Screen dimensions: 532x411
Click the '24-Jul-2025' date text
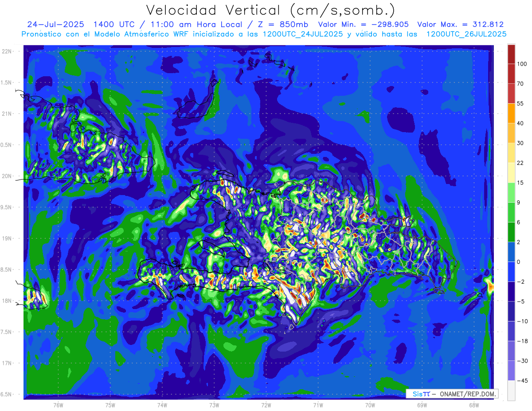(x=55, y=25)
